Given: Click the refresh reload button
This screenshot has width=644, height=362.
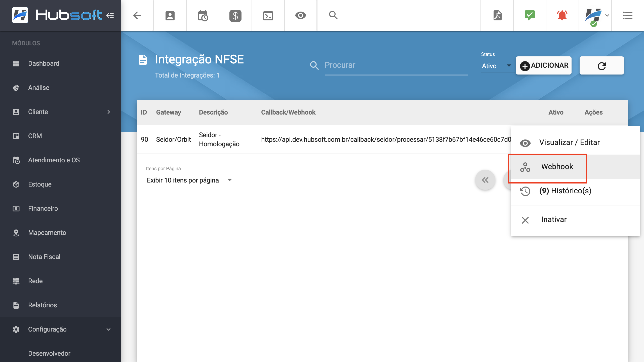Looking at the screenshot, I should [601, 65].
